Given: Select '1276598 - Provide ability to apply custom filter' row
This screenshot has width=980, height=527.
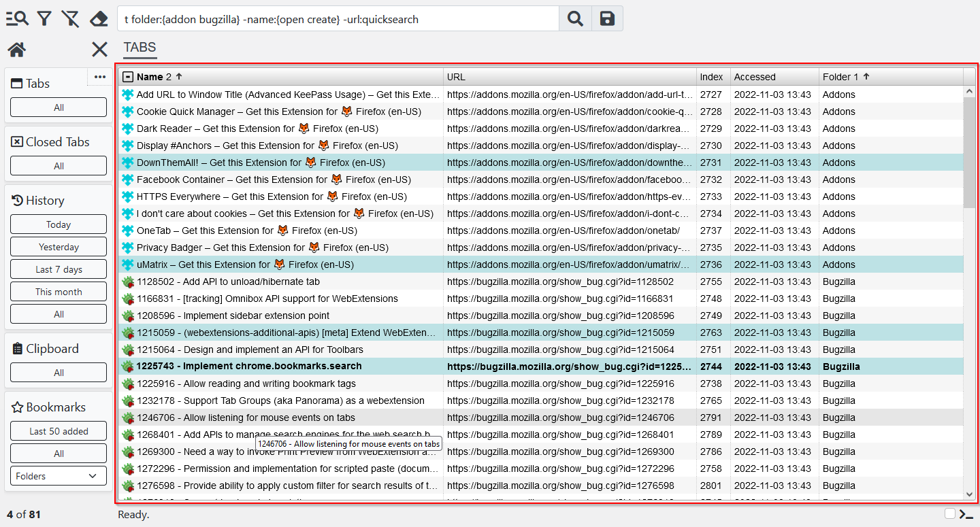Looking at the screenshot, I should click(541, 486).
